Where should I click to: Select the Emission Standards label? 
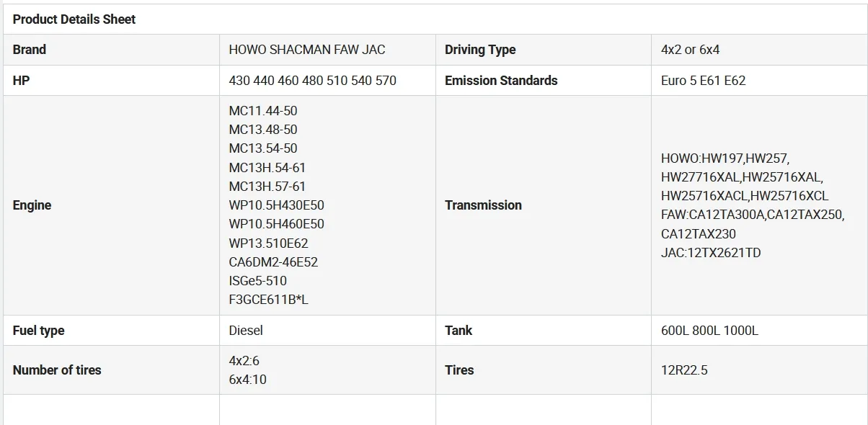[x=501, y=81]
